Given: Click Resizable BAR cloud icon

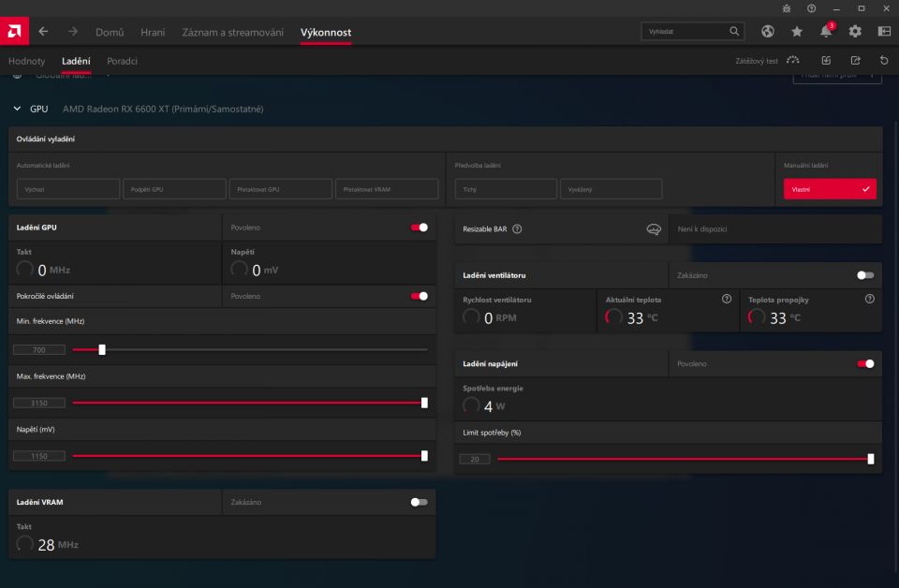Looking at the screenshot, I should [654, 229].
